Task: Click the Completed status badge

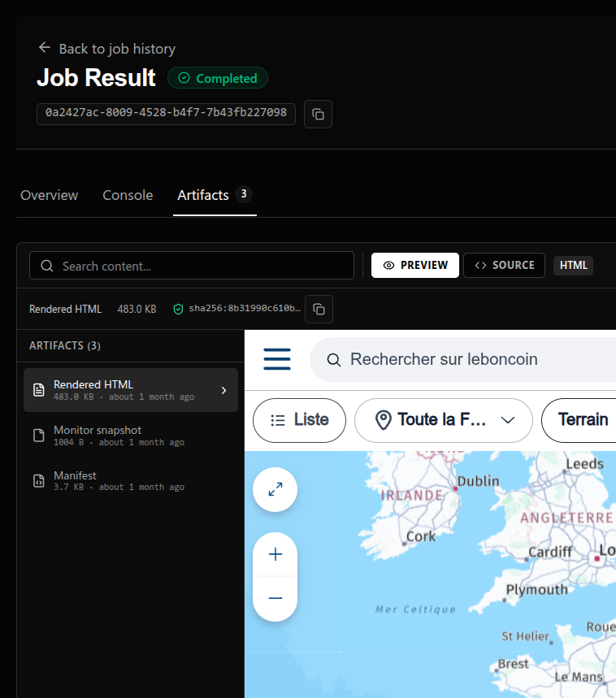Action: point(218,78)
